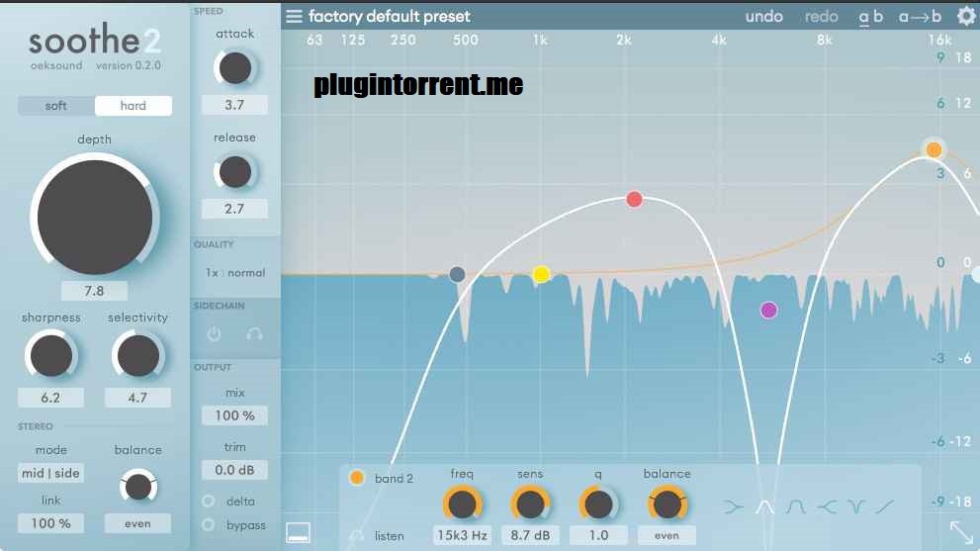Open band balance even value box
The width and height of the screenshot is (980, 551).
point(667,535)
